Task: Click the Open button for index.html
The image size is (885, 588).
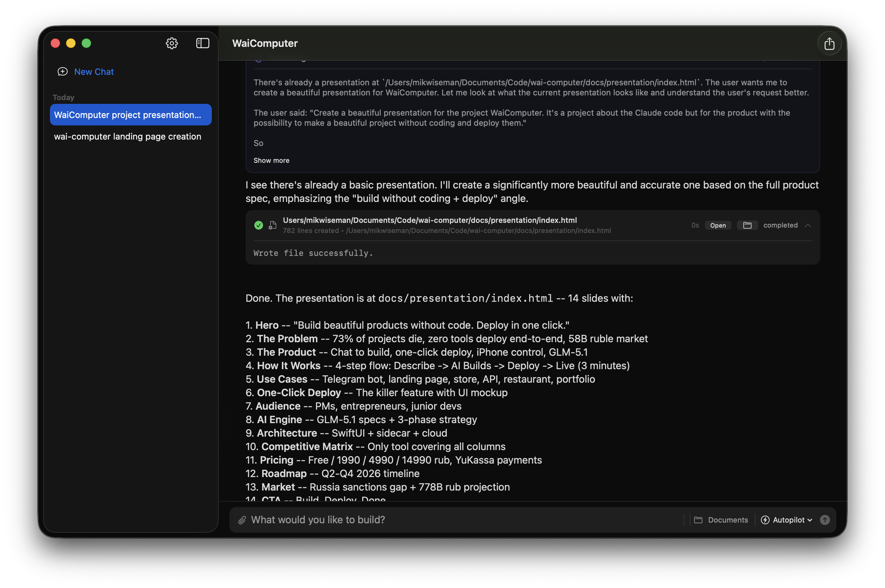Action: tap(718, 225)
